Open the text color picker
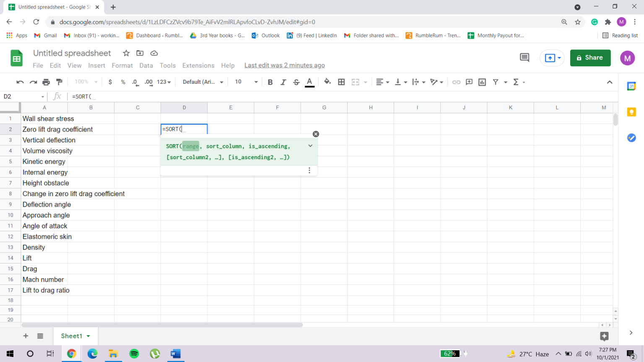Screen dimensions: 644x362 pyautogui.click(x=310, y=82)
